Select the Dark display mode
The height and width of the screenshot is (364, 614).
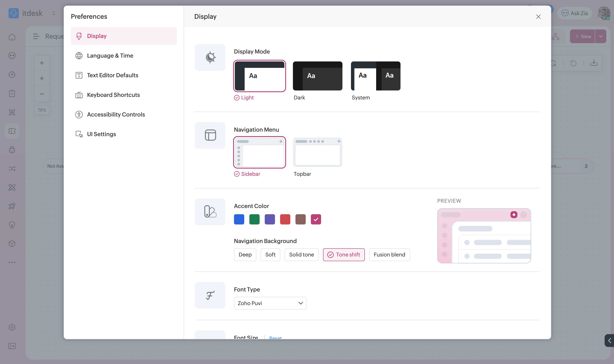coord(317,76)
